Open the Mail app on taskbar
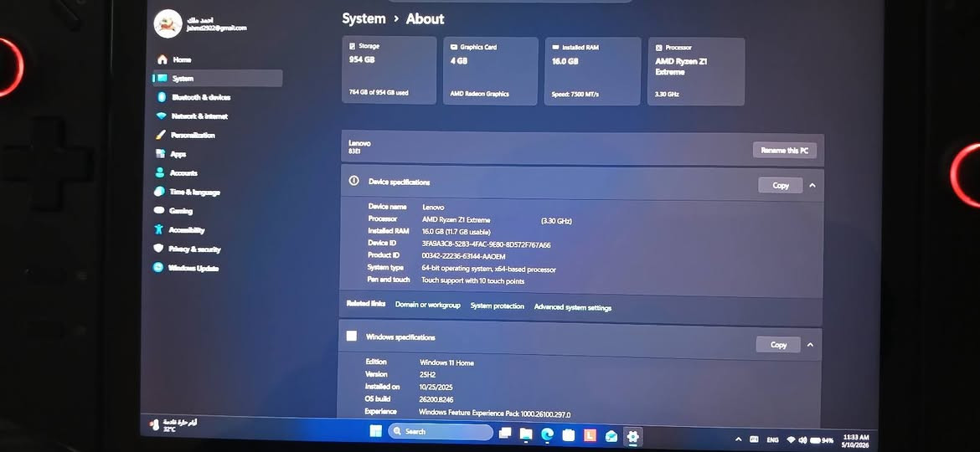980x452 pixels. click(611, 437)
